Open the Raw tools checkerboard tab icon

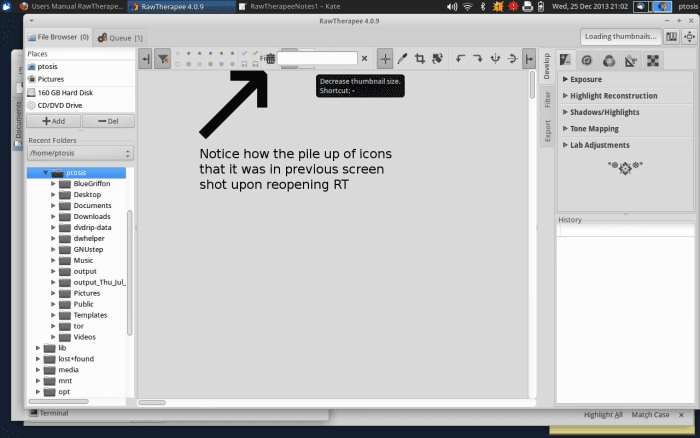pyautogui.click(x=653, y=60)
